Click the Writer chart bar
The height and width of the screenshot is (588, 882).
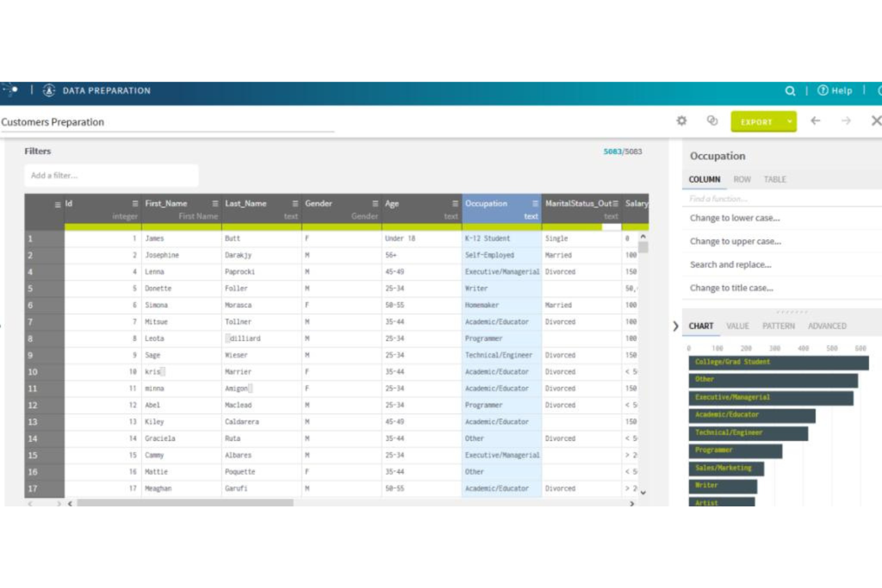pos(723,486)
